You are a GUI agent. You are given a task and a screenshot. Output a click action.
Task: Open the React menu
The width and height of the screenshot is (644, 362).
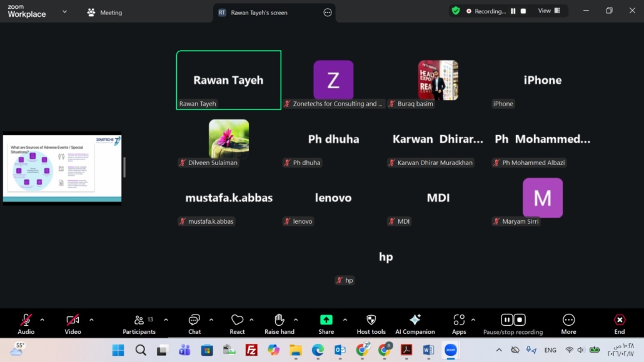coord(237,324)
